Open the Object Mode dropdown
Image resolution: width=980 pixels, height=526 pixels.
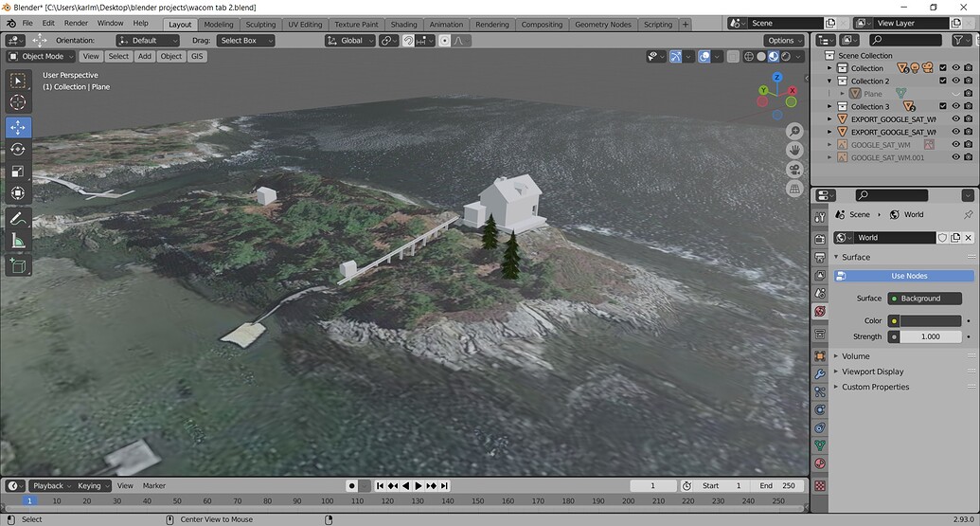[42, 56]
